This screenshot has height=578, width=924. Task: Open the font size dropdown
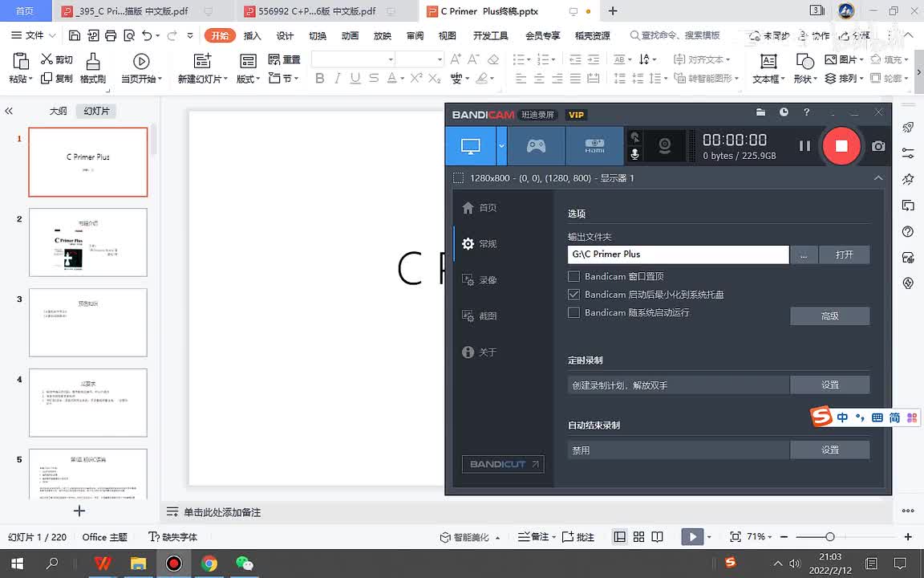click(440, 59)
